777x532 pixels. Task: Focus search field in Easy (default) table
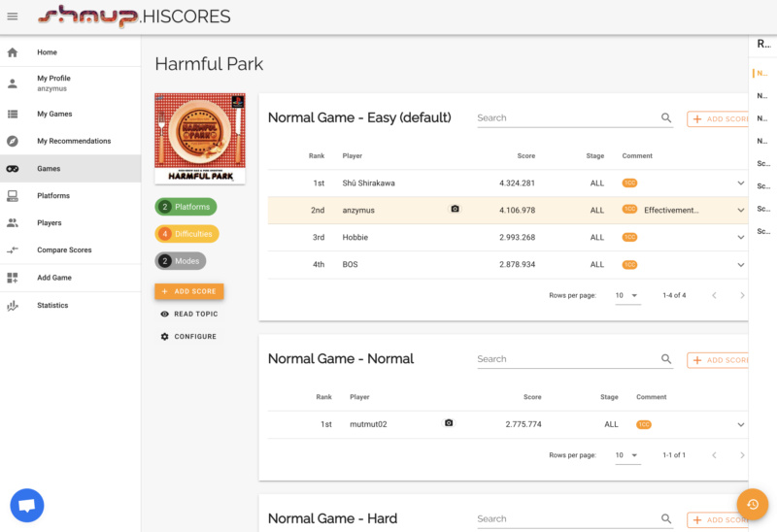(x=567, y=117)
